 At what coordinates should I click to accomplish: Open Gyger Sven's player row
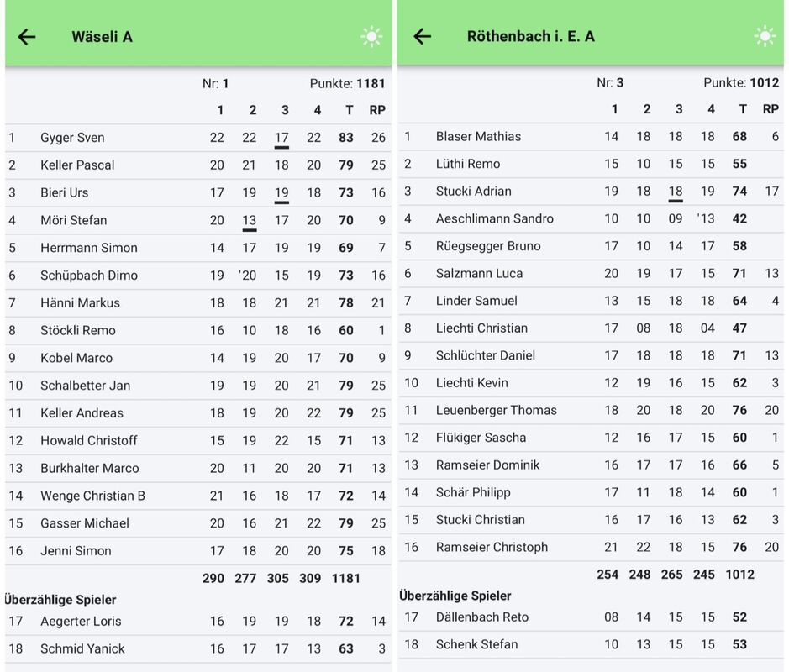point(72,138)
